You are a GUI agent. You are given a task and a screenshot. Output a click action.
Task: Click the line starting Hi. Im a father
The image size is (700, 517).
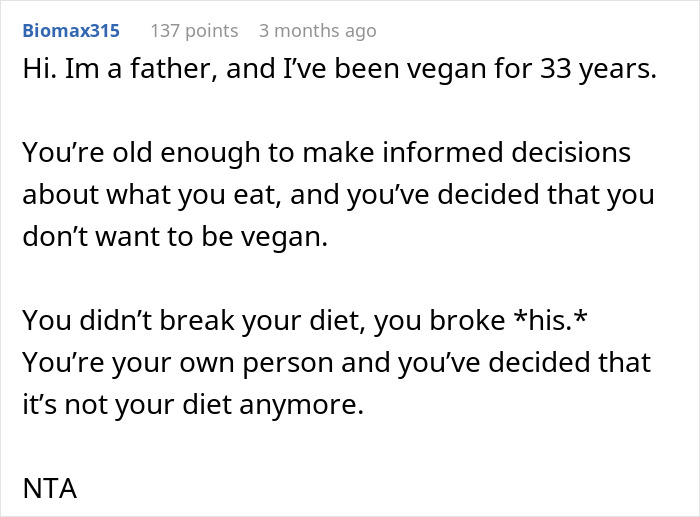point(338,71)
